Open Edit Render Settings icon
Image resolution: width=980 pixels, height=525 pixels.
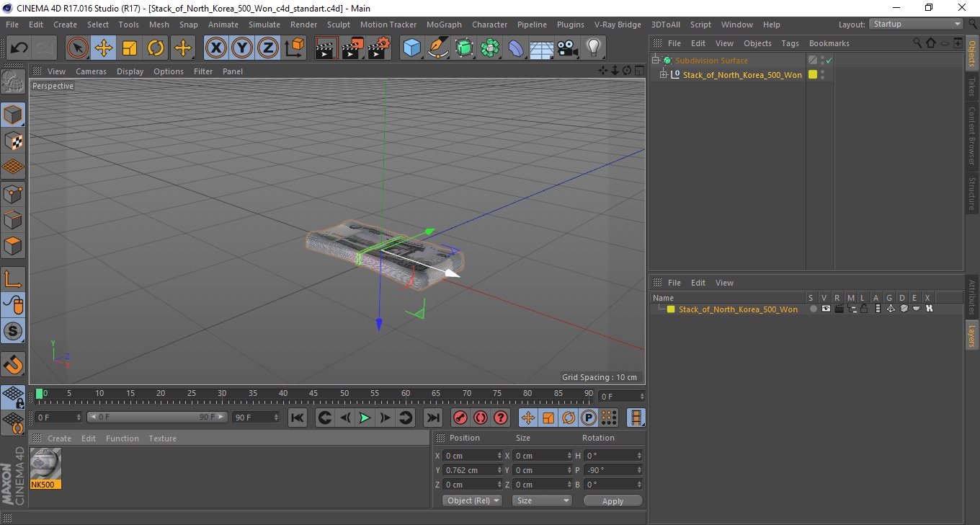[379, 48]
